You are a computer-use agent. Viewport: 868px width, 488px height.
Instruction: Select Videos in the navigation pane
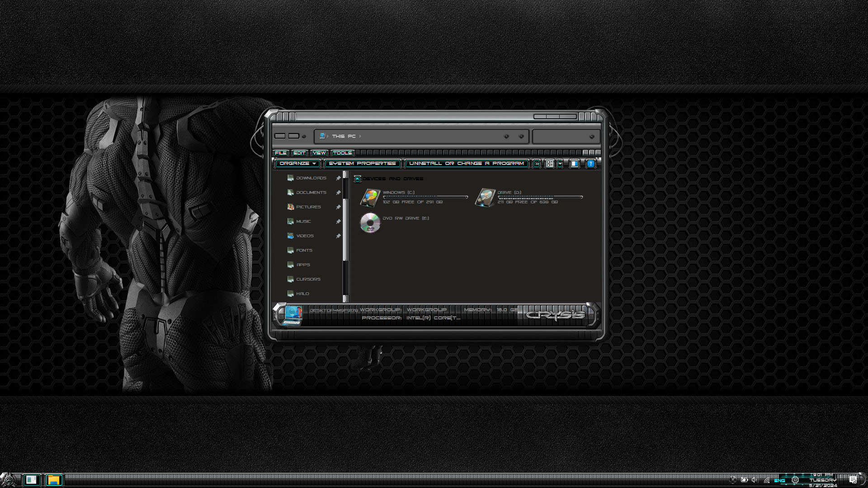(305, 236)
